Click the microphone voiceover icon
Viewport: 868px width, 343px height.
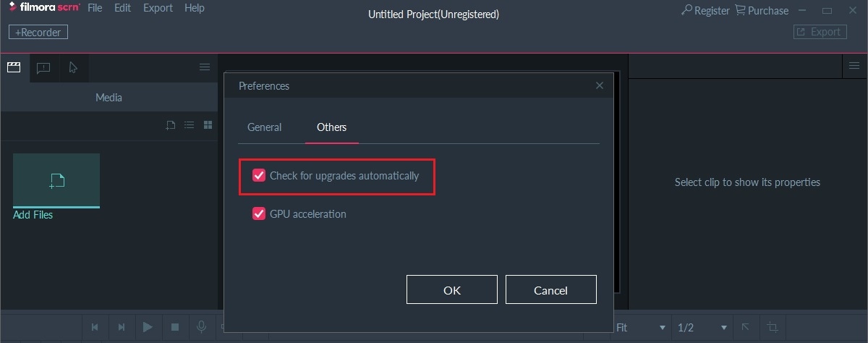pyautogui.click(x=201, y=327)
